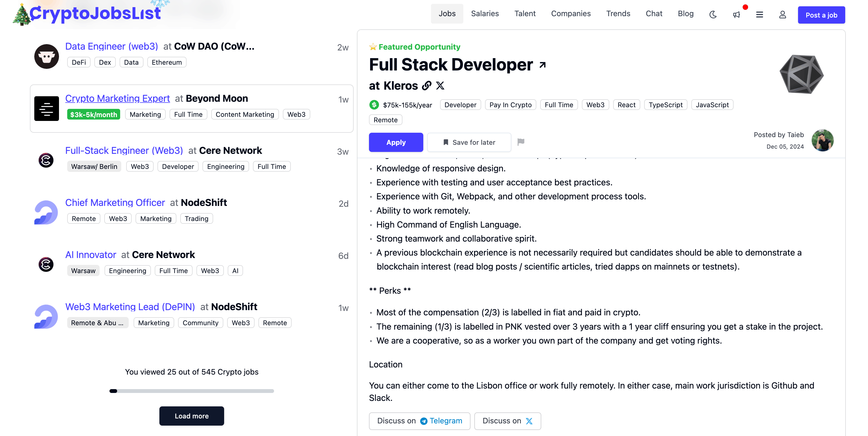Screen dimensions: 868x436
Task: Load more crypto jobs
Action: (x=191, y=416)
